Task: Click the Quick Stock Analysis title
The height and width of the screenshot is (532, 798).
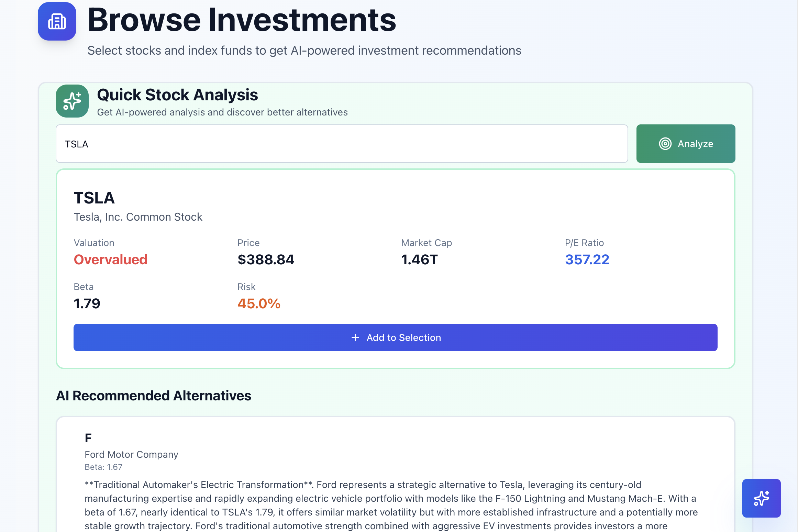Action: pyautogui.click(x=177, y=95)
